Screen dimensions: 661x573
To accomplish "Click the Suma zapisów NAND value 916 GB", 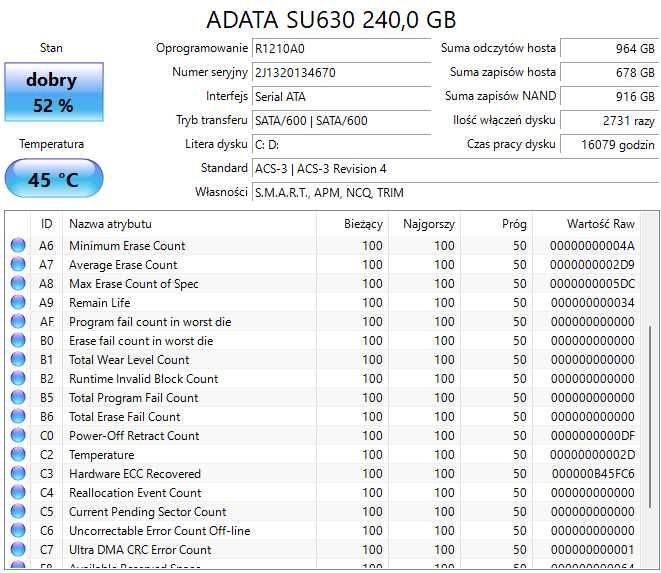I will [609, 97].
